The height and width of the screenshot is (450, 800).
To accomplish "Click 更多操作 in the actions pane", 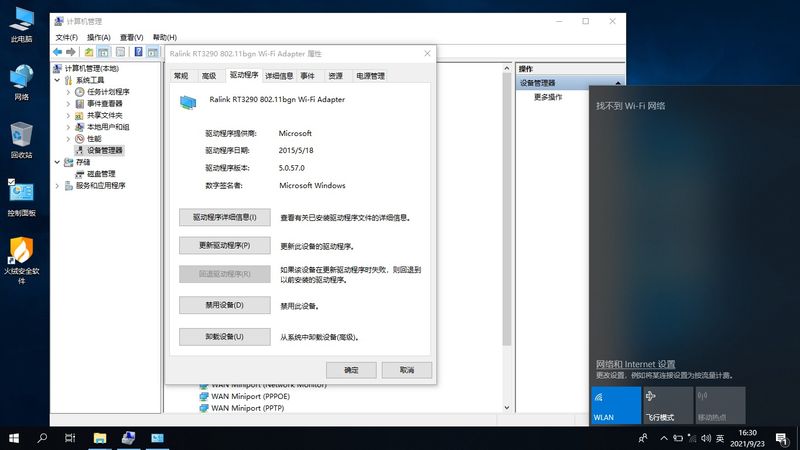I will point(548,97).
